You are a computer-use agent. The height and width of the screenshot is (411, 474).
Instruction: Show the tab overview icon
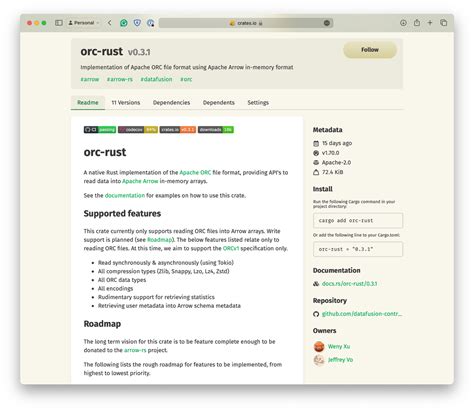(444, 23)
